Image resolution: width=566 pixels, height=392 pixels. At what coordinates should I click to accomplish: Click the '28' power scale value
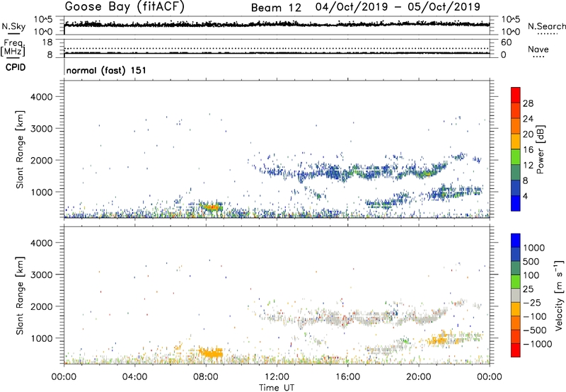tap(528, 103)
